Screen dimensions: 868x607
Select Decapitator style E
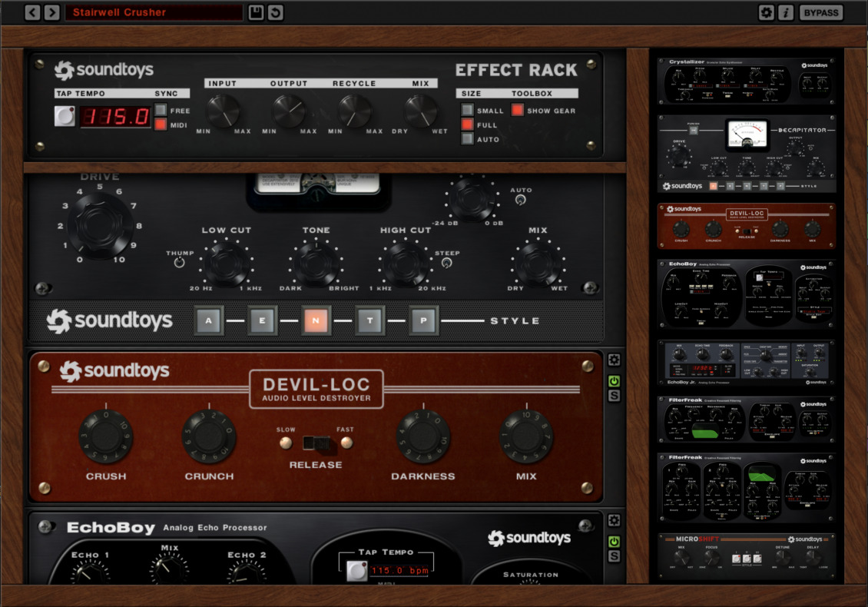pos(263,320)
